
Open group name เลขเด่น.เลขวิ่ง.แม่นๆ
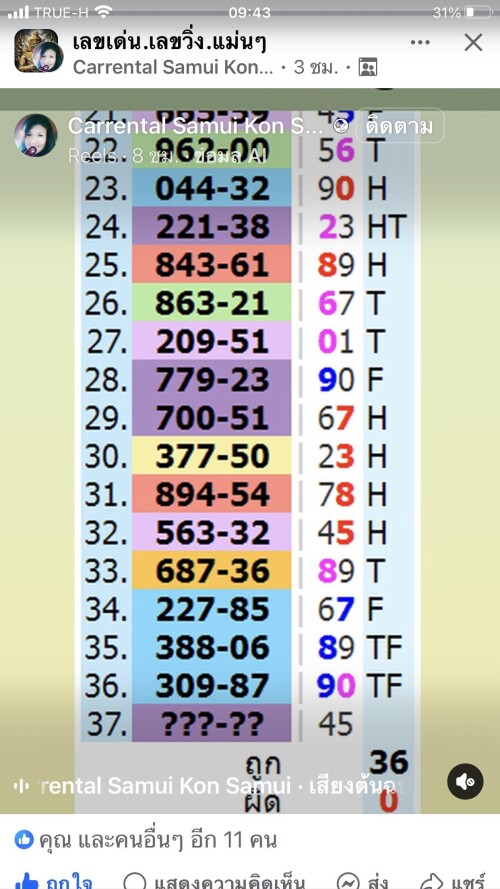coord(170,43)
